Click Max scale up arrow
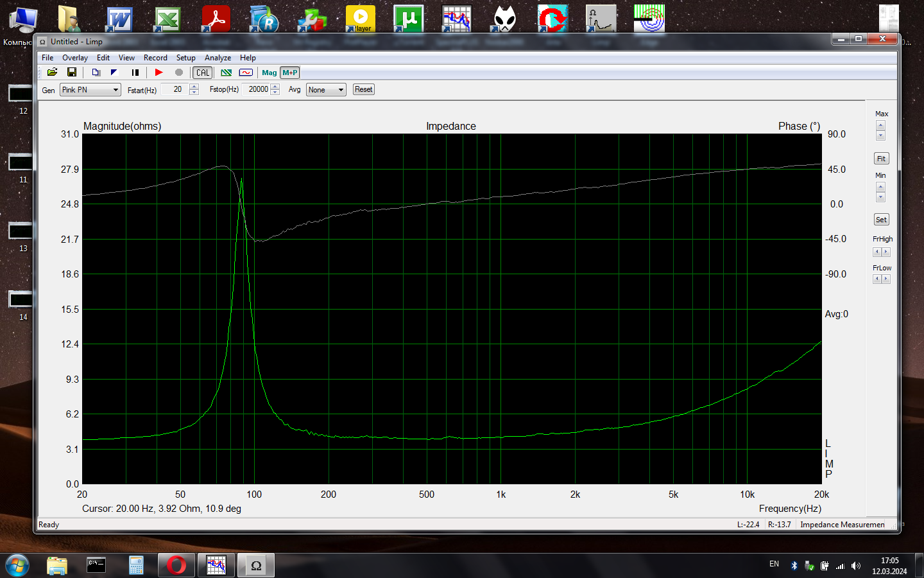 point(880,125)
